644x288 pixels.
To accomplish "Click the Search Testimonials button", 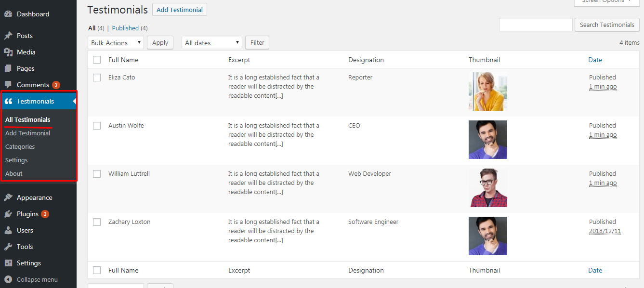I will 607,25.
